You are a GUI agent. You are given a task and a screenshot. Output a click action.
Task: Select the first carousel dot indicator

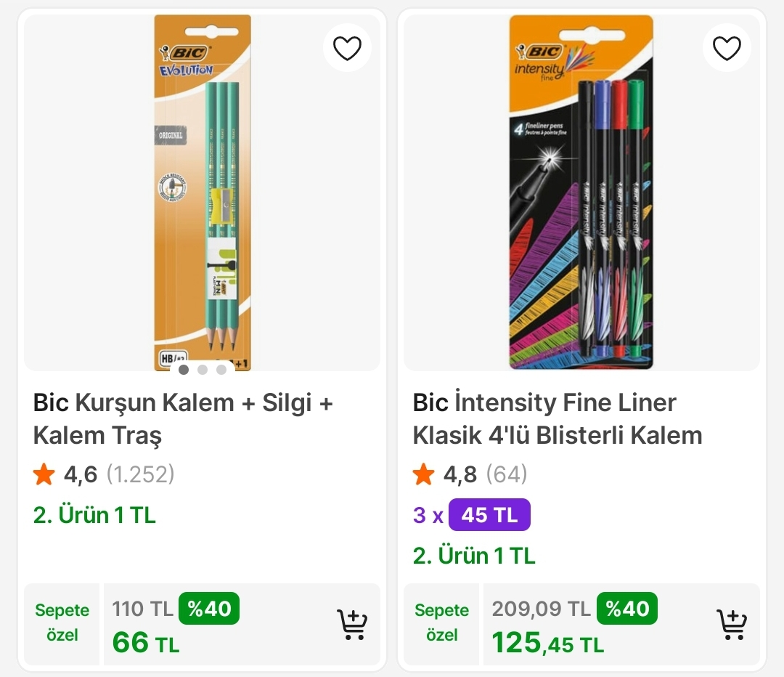183,370
